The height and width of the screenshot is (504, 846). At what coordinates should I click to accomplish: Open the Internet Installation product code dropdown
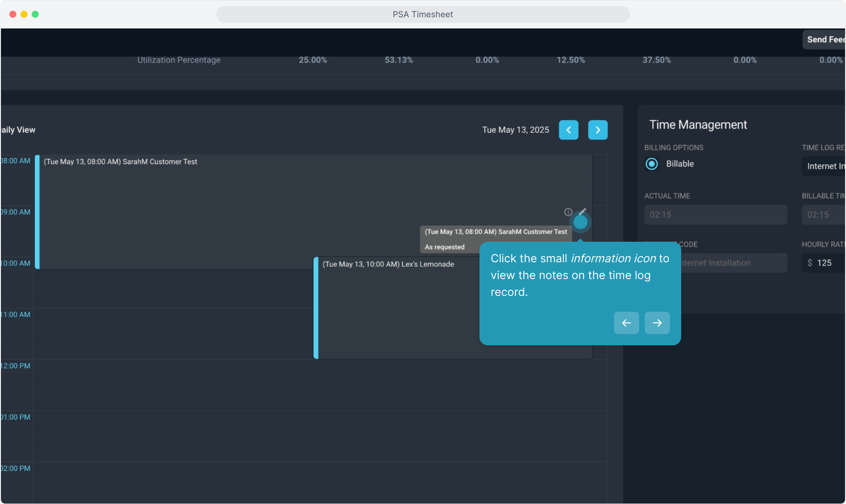pyautogui.click(x=733, y=263)
